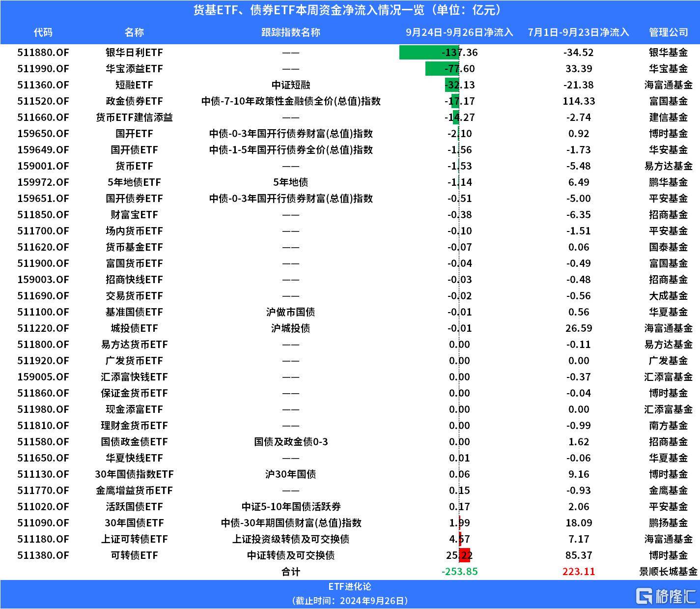Select the code 511360.OF
Viewport: 700px width, 609px height.
pos(43,85)
